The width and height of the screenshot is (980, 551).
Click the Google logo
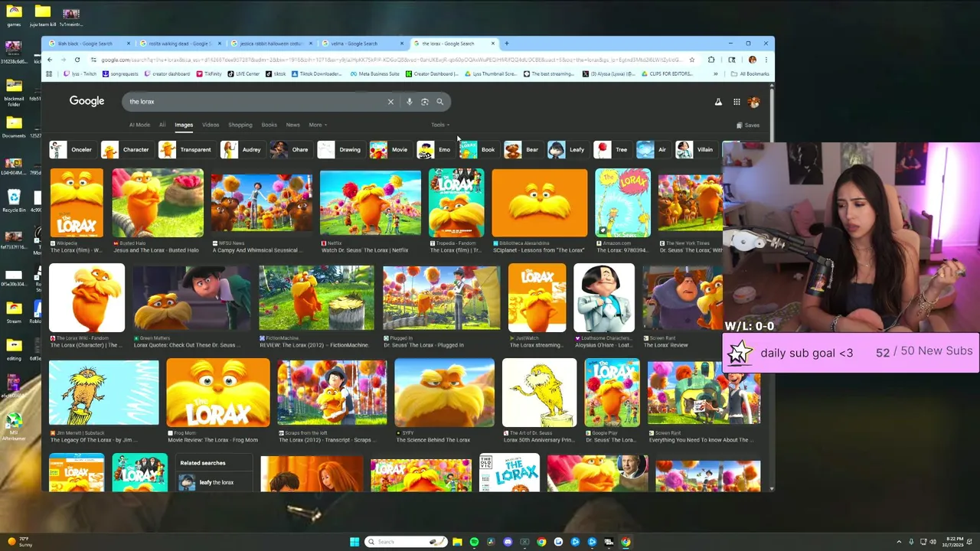(87, 101)
